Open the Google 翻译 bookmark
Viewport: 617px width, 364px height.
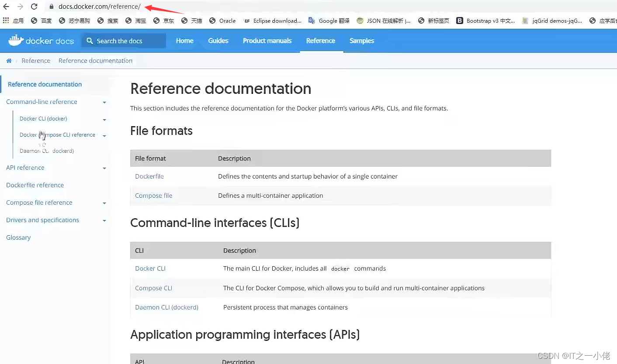point(329,21)
